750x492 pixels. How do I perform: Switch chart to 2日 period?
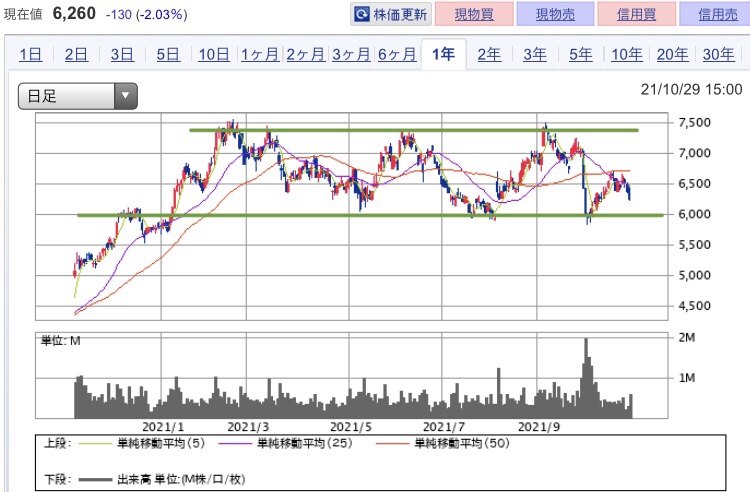coord(77,55)
